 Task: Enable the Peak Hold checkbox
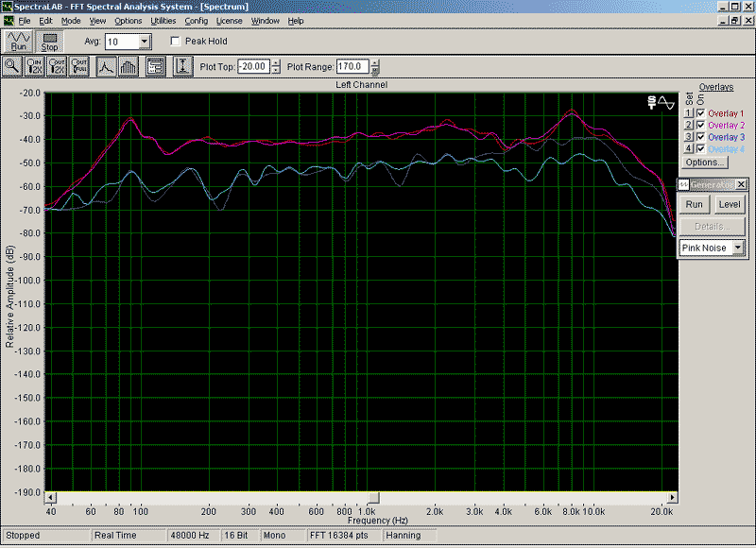[175, 42]
